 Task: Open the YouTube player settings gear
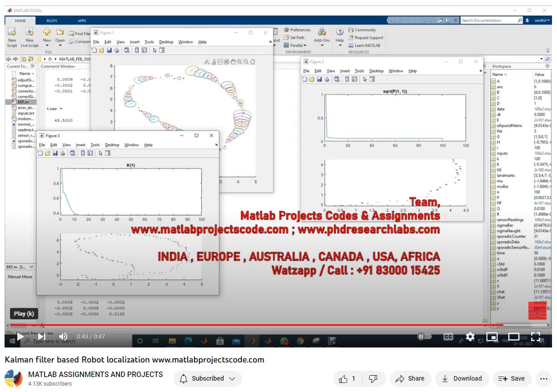pos(470,337)
